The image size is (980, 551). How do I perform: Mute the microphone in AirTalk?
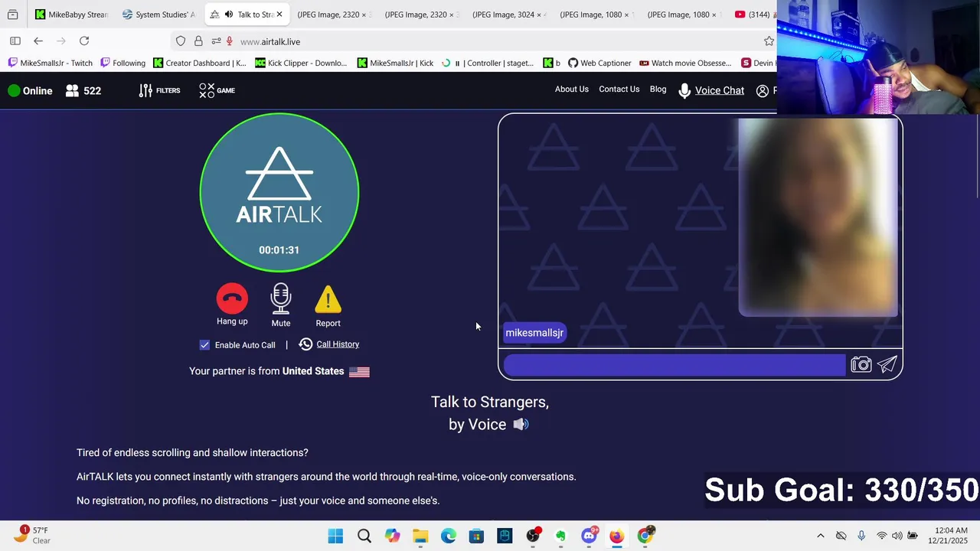(281, 299)
